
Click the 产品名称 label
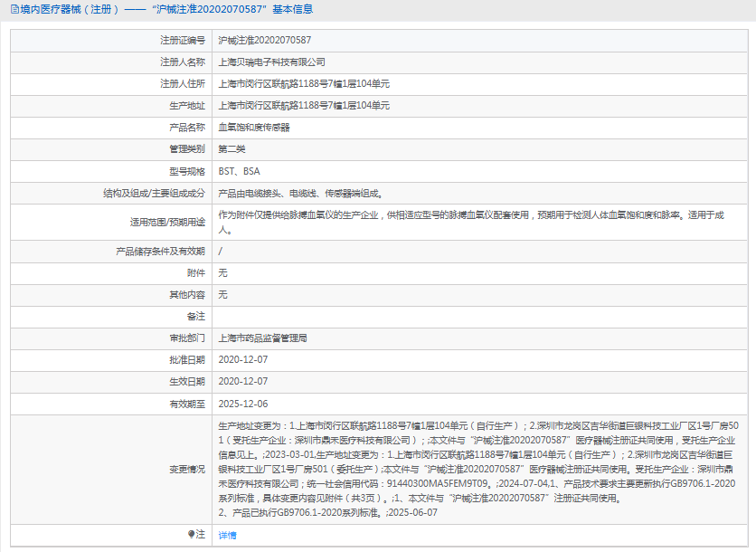[187, 128]
